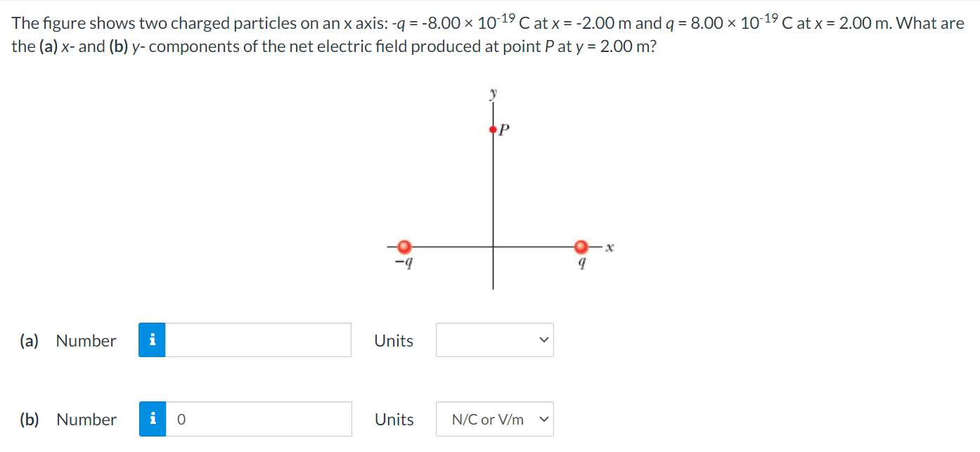Viewport: 980px width, 452px height.
Task: Click the origin of the coordinate axes
Action: tap(493, 247)
